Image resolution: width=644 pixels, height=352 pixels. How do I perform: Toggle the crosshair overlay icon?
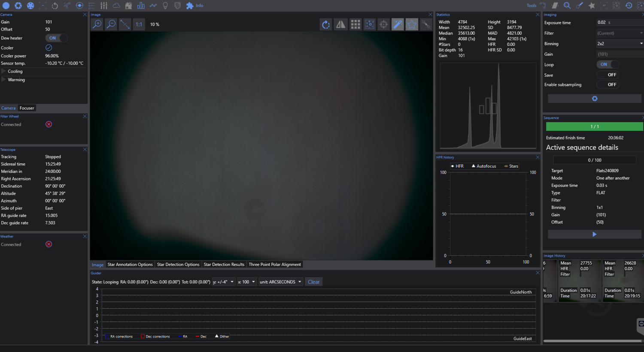(383, 24)
